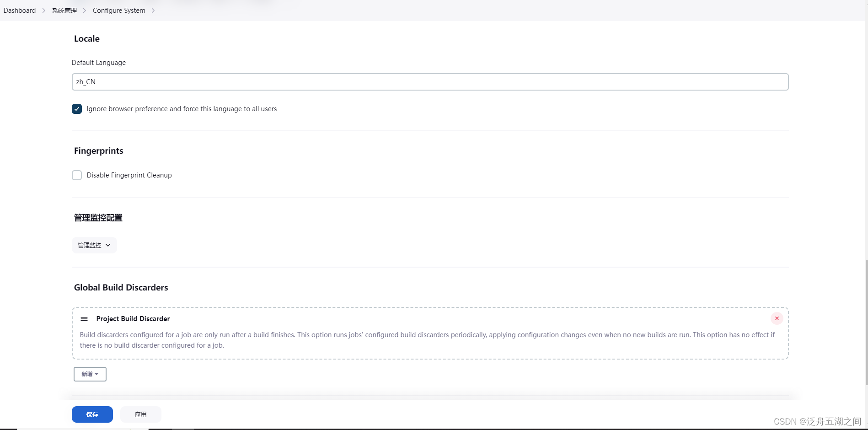The width and height of the screenshot is (868, 430).
Task: Select the Fingerprints section heading
Action: click(x=99, y=151)
